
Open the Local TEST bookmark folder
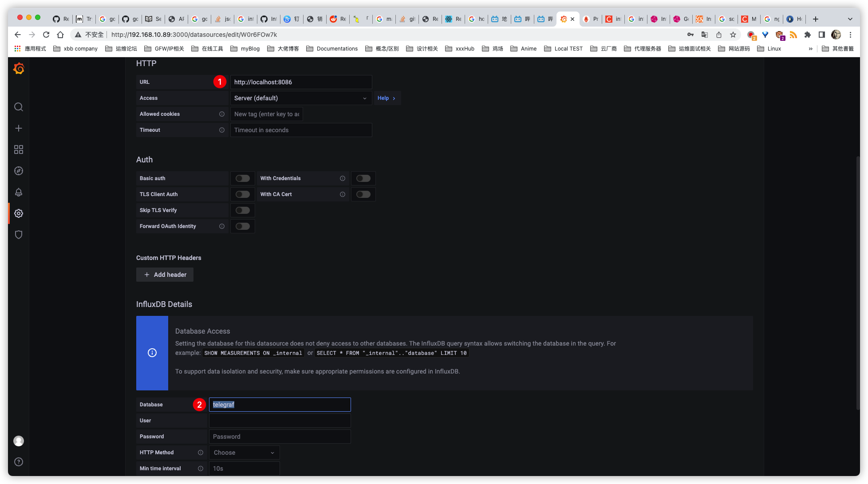click(x=563, y=49)
